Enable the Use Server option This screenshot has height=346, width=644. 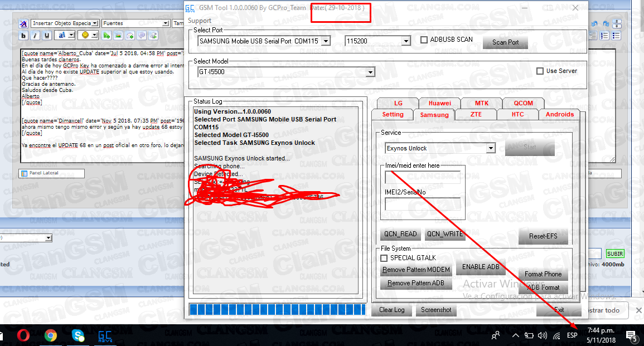tap(540, 70)
